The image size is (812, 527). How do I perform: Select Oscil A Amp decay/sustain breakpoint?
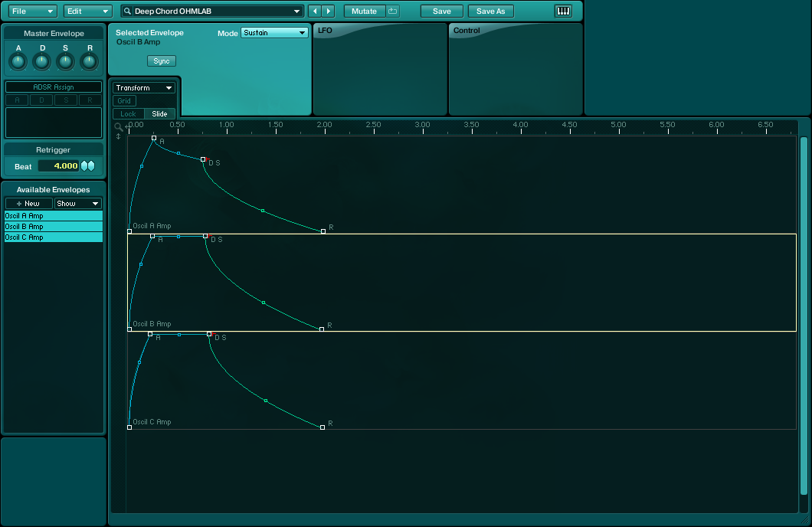203,159
